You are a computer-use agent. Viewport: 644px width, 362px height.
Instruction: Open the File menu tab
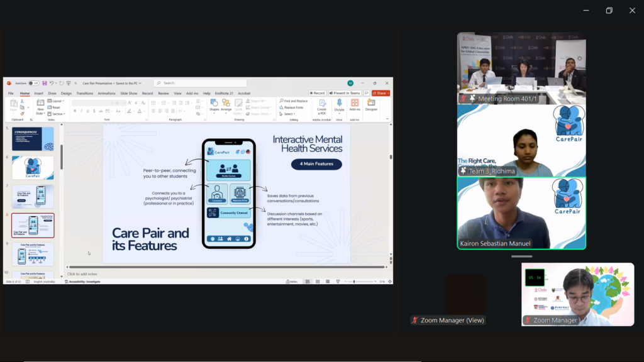point(11,93)
